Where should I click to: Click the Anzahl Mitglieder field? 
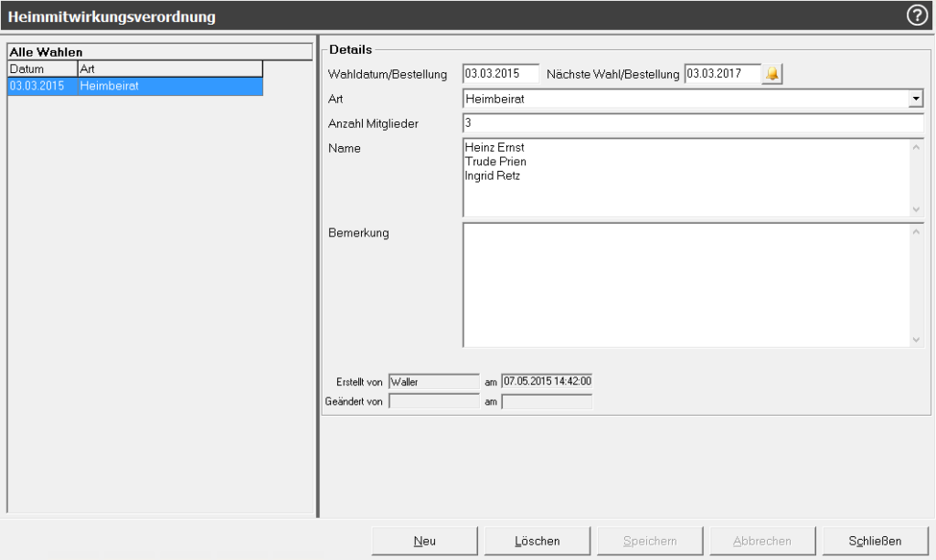tap(693, 122)
